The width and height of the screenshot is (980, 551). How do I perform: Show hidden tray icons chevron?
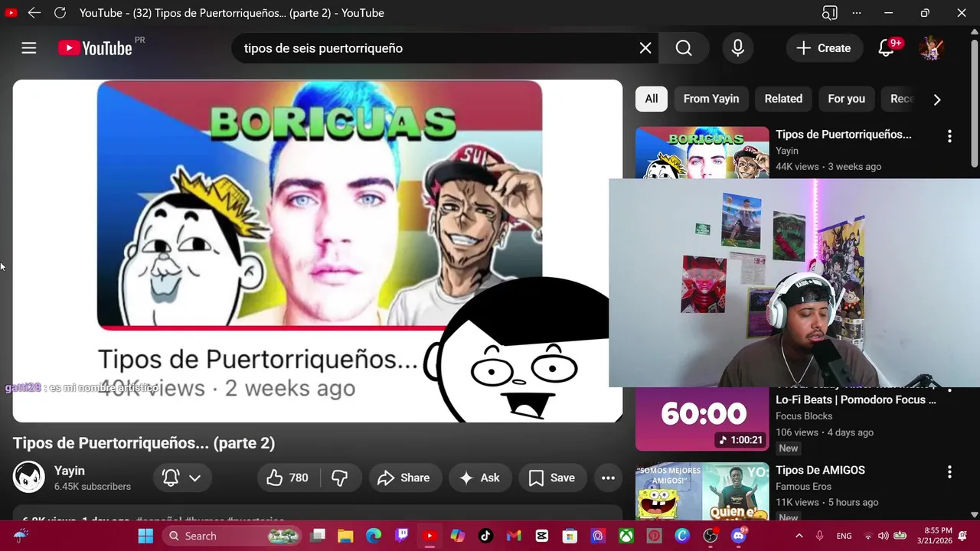(x=799, y=536)
